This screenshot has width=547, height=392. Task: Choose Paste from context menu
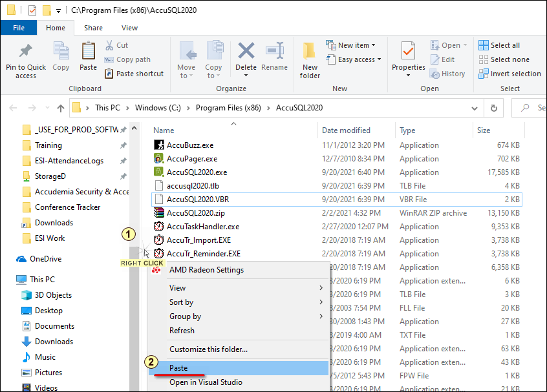point(239,368)
